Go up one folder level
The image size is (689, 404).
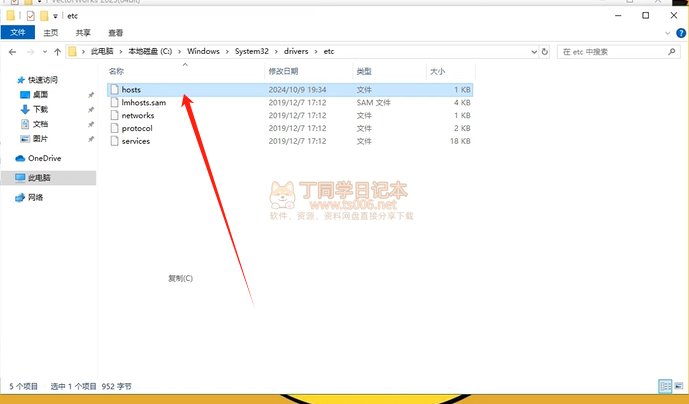coord(57,52)
